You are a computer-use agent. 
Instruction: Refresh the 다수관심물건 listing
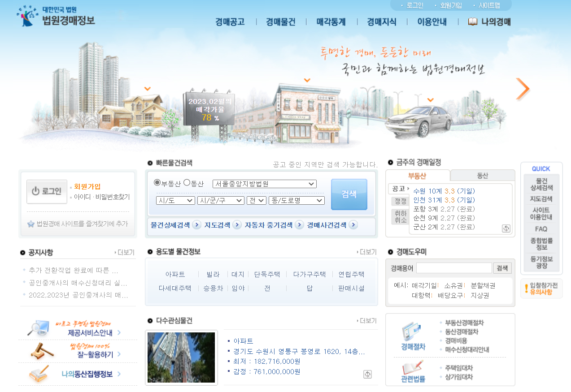coord(367,374)
